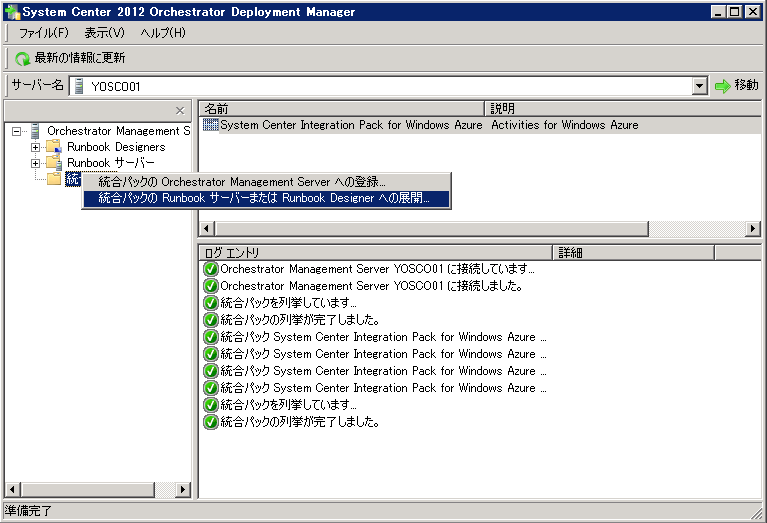Viewport: 767px width, 523px height.
Task: Click right arrow of the list horizontal scrollbar
Action: (753, 228)
